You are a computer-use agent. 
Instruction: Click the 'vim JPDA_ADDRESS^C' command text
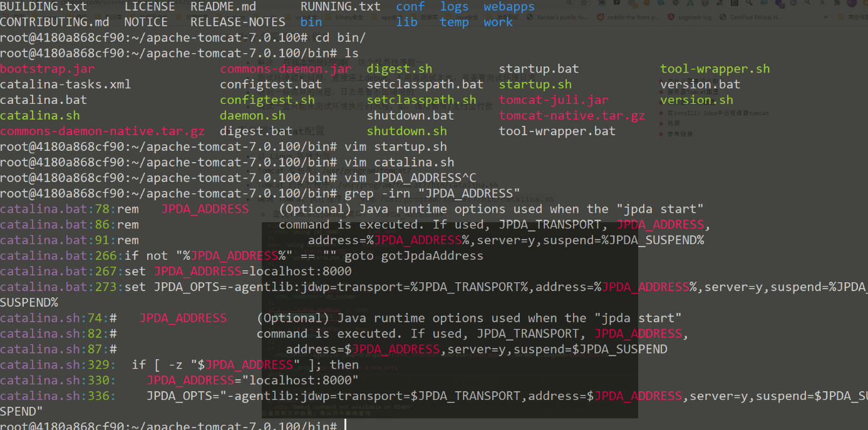(x=410, y=178)
